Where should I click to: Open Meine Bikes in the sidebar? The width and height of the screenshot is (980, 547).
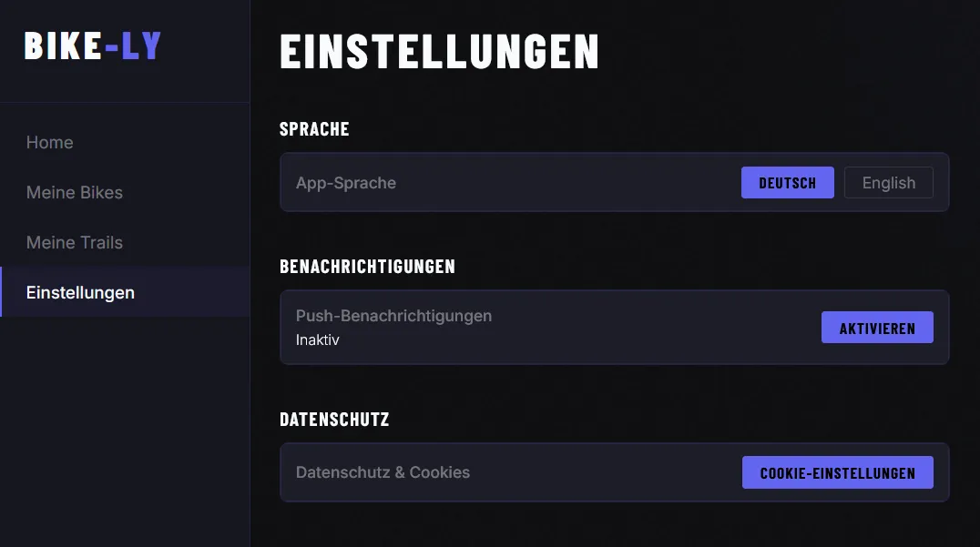(x=75, y=193)
